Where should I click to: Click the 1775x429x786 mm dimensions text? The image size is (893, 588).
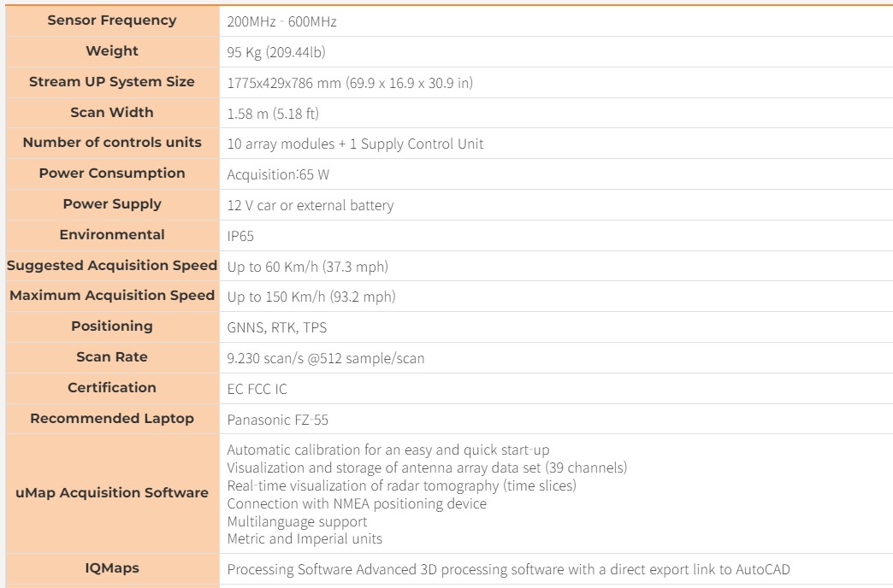point(349,83)
